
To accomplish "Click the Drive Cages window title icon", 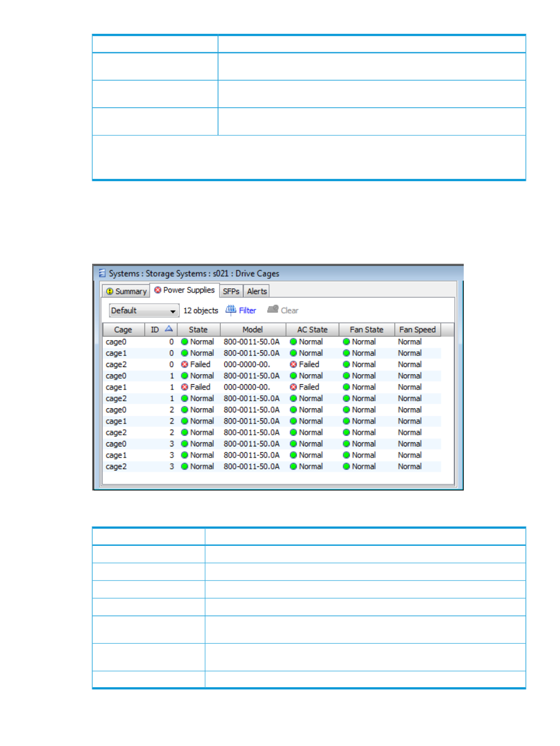I will pos(102,273).
